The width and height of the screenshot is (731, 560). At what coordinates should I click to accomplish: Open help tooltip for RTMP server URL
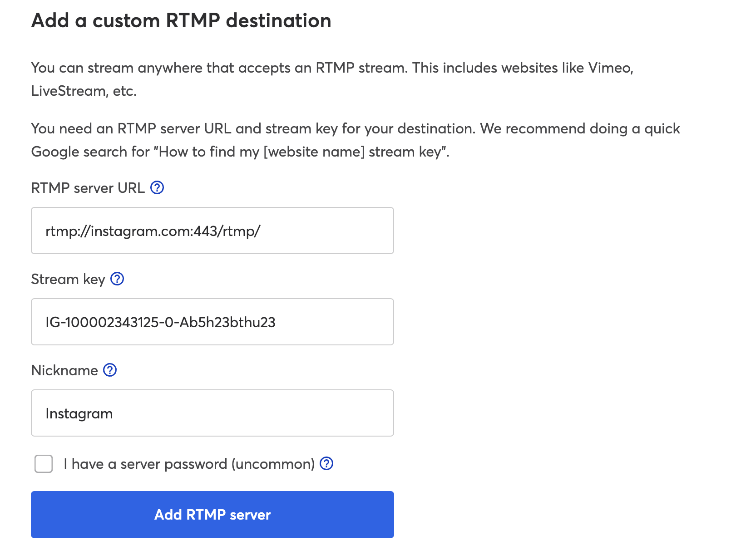157,187
